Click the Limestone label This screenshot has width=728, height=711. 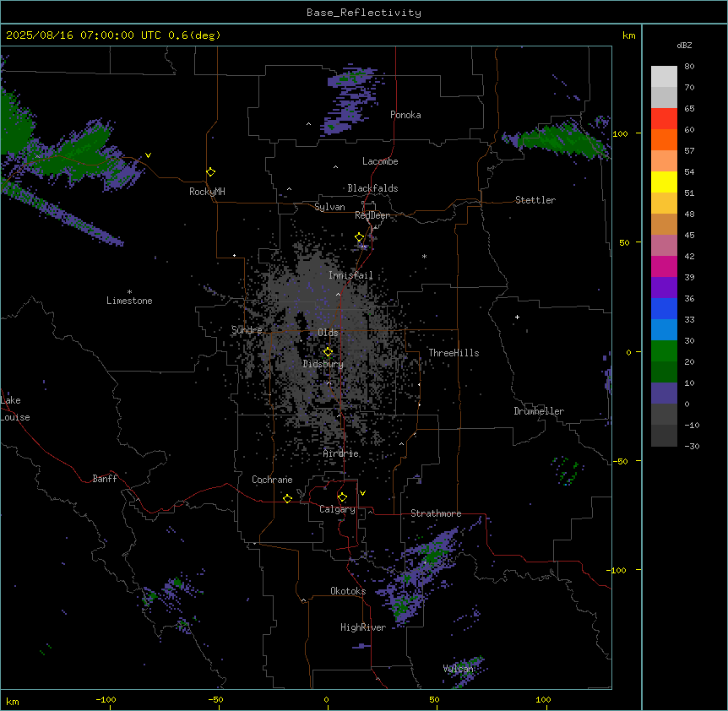click(x=129, y=301)
